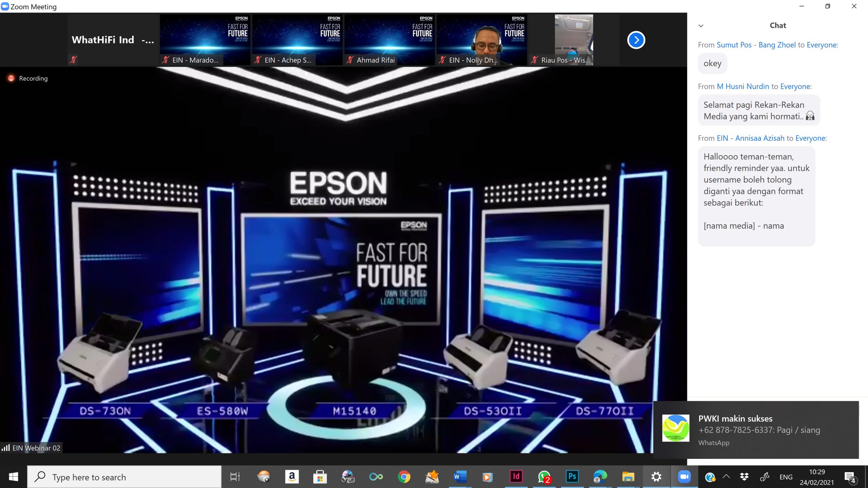The width and height of the screenshot is (868, 488).
Task: Click the Dropbox tray icon
Action: point(744,477)
